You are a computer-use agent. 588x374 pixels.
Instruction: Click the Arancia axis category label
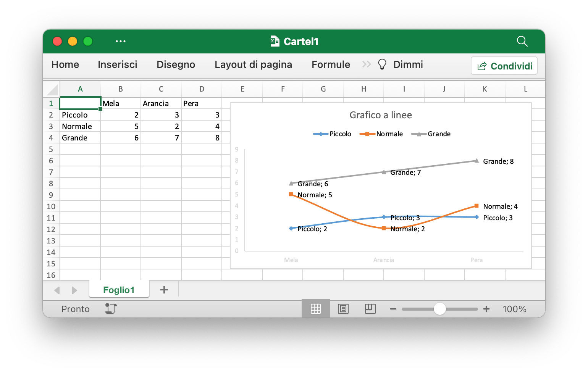point(384,260)
